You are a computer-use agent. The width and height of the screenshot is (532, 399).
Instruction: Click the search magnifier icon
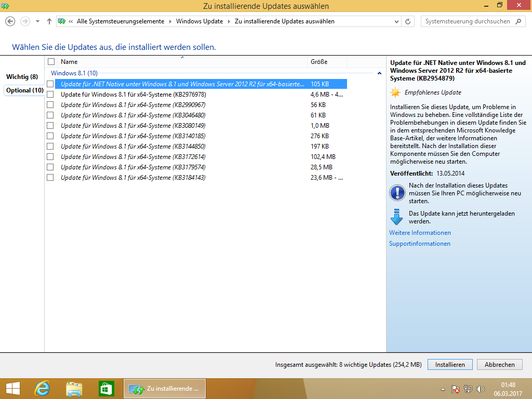coord(518,21)
